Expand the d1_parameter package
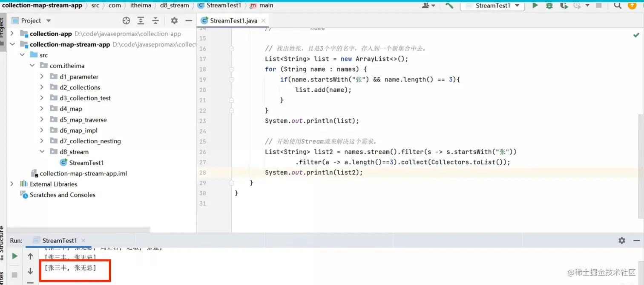Screen dimensions: 644x285 [42, 76]
